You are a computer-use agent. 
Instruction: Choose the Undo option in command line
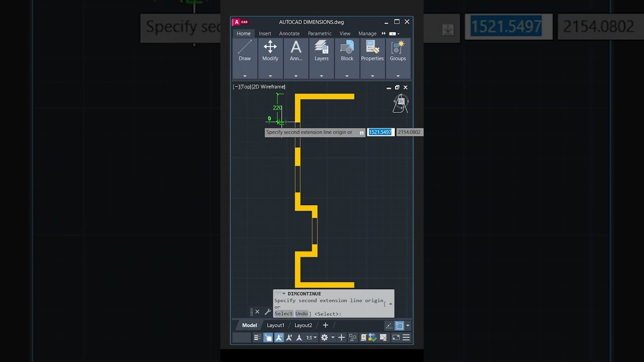click(x=301, y=314)
